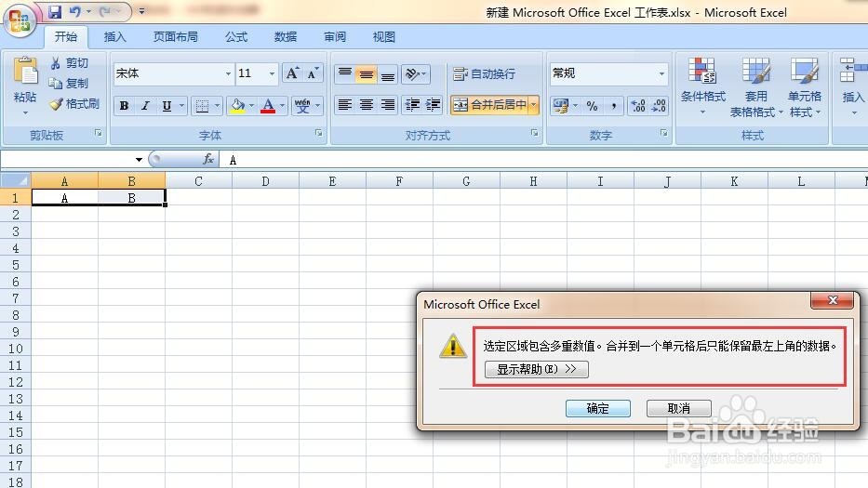Switch to 插入 ribbon tab
868x488 pixels.
[x=114, y=37]
